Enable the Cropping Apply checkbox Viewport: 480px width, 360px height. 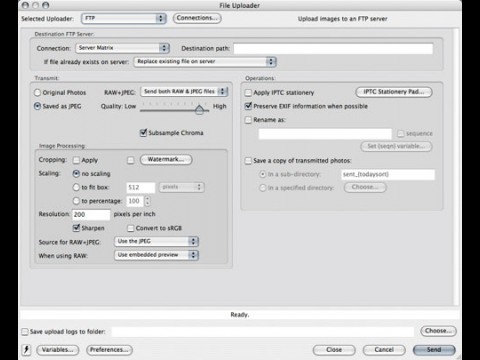pos(76,160)
